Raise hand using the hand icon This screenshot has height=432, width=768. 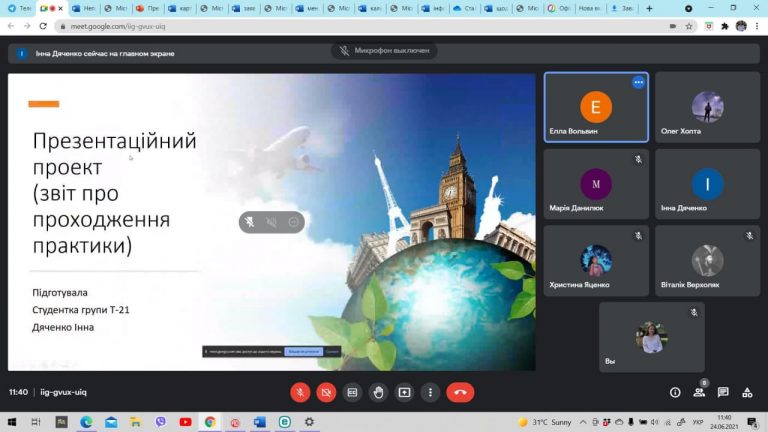(x=378, y=392)
